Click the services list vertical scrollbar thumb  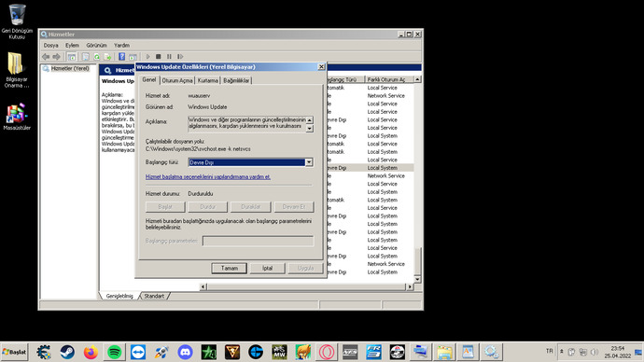tap(418, 261)
